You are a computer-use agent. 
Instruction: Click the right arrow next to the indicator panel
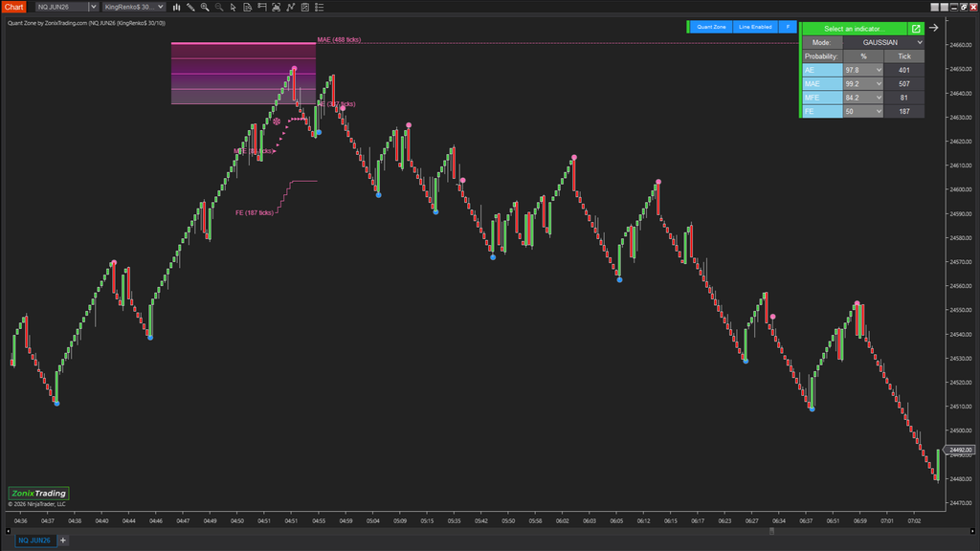click(x=934, y=28)
